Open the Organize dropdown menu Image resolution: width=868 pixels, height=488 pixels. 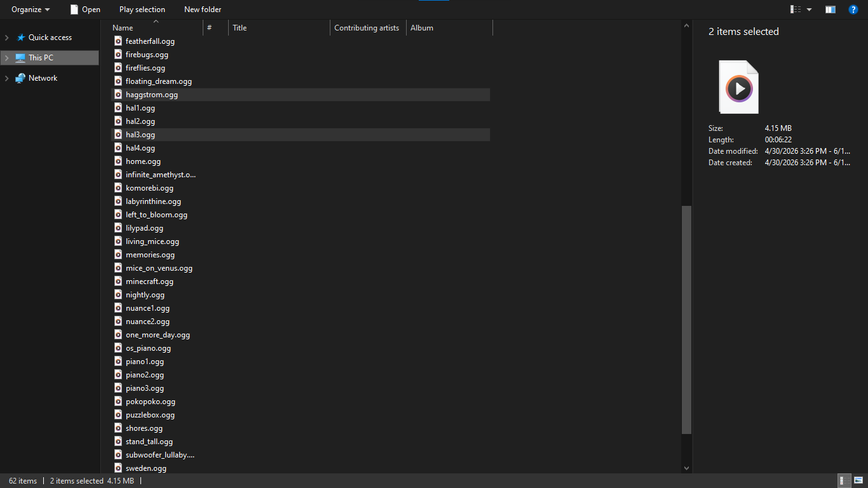pos(31,10)
